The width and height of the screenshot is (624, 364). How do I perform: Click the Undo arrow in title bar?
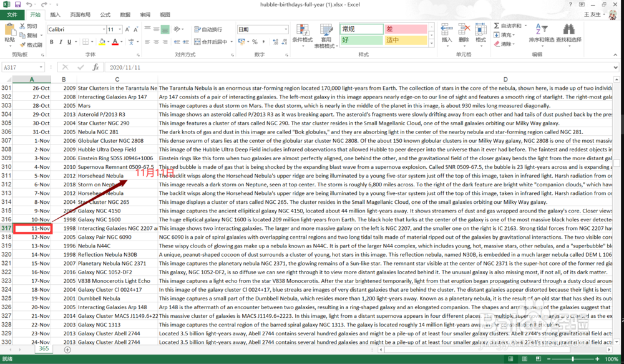tap(29, 4)
